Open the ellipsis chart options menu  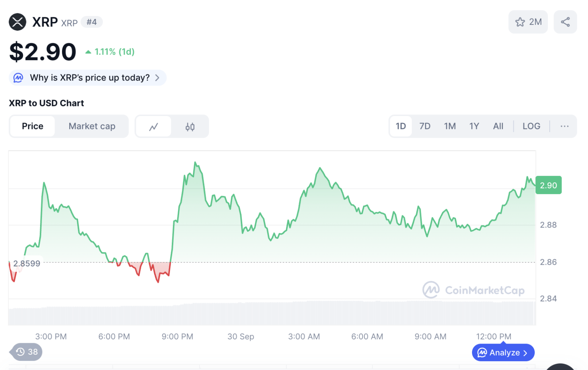(x=565, y=126)
